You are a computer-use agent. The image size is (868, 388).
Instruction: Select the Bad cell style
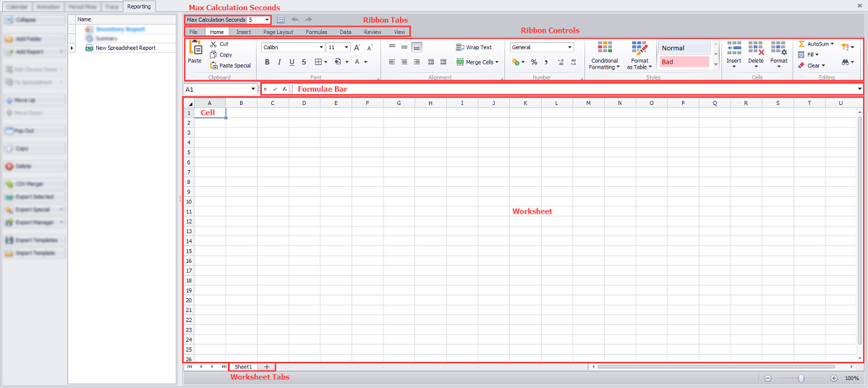point(684,62)
